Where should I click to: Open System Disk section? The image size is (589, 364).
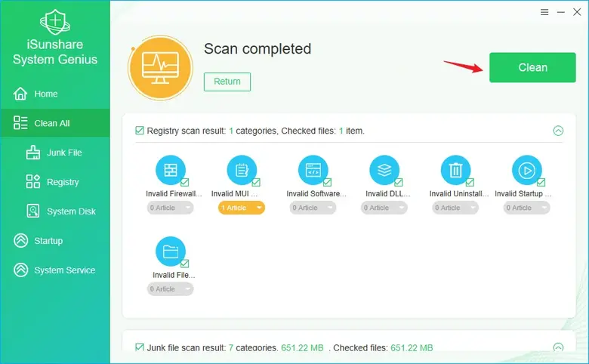[x=55, y=211]
